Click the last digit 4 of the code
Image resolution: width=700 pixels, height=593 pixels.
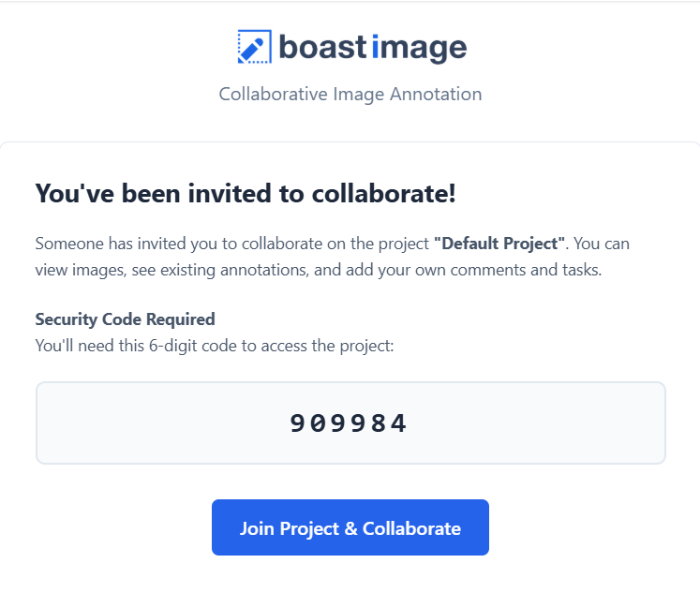[x=398, y=423]
